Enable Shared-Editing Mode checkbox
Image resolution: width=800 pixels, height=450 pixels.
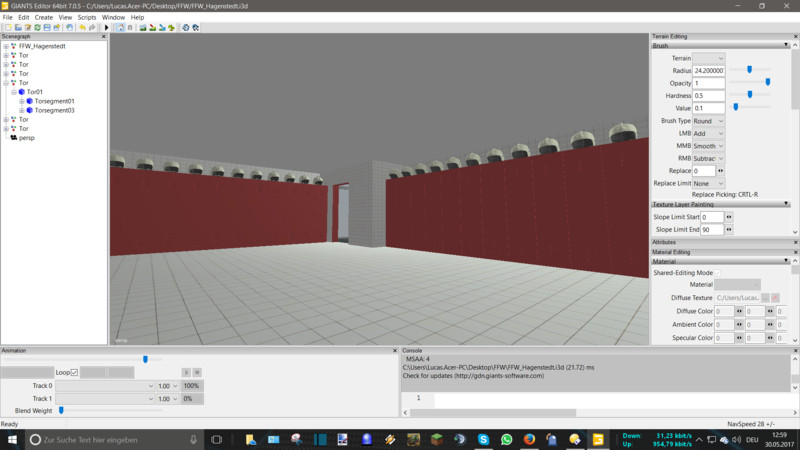717,272
